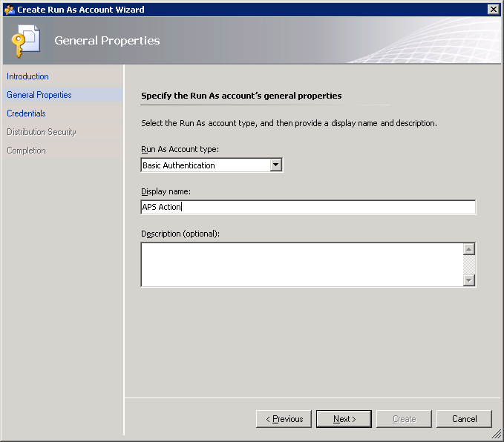The image size is (504, 442).
Task: Click the Description scrollbar down arrow
Action: click(469, 280)
